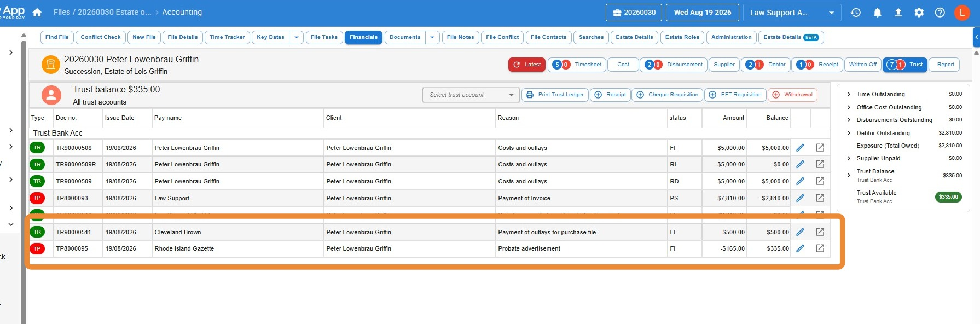Image resolution: width=980 pixels, height=324 pixels.
Task: Open Time Tracker
Action: click(227, 37)
